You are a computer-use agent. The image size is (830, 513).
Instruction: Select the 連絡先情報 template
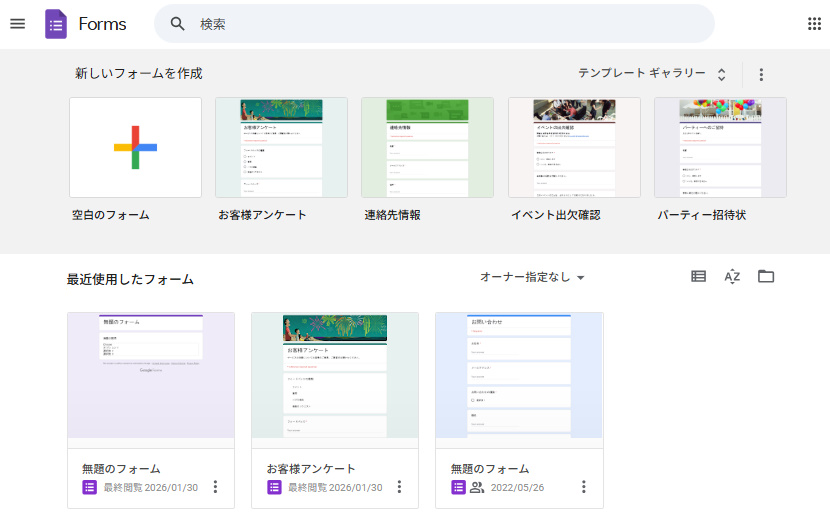[x=427, y=147]
